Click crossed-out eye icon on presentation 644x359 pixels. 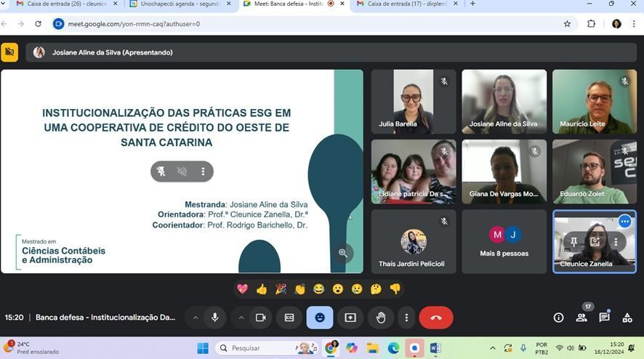(182, 172)
